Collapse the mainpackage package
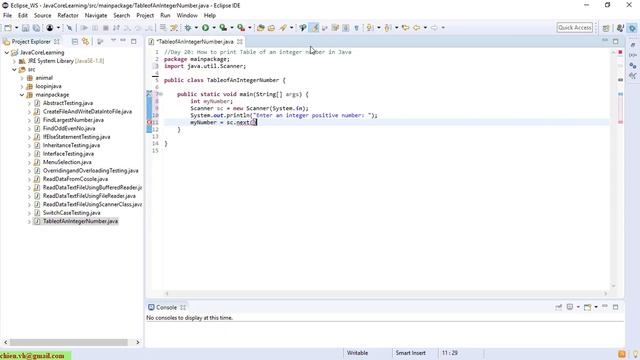 [x=22, y=95]
